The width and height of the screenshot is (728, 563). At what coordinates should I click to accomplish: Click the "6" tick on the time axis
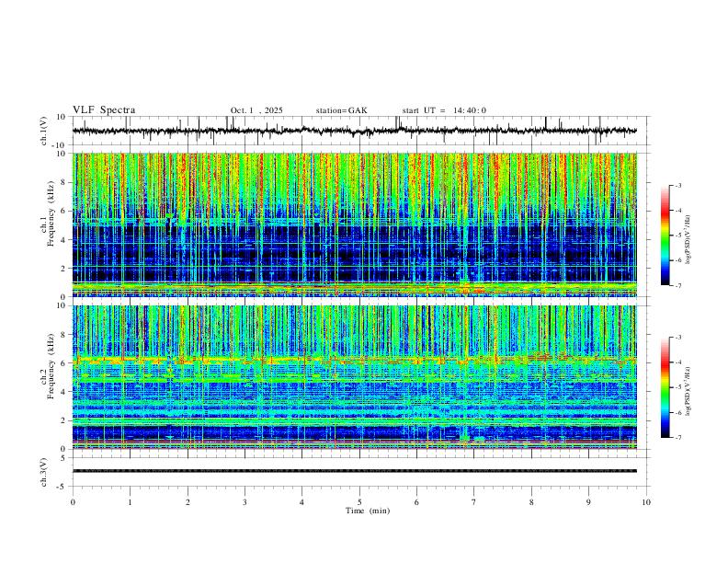pos(417,502)
